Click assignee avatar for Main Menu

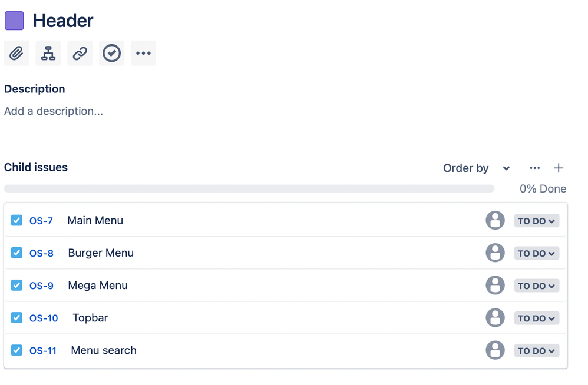pyautogui.click(x=495, y=220)
